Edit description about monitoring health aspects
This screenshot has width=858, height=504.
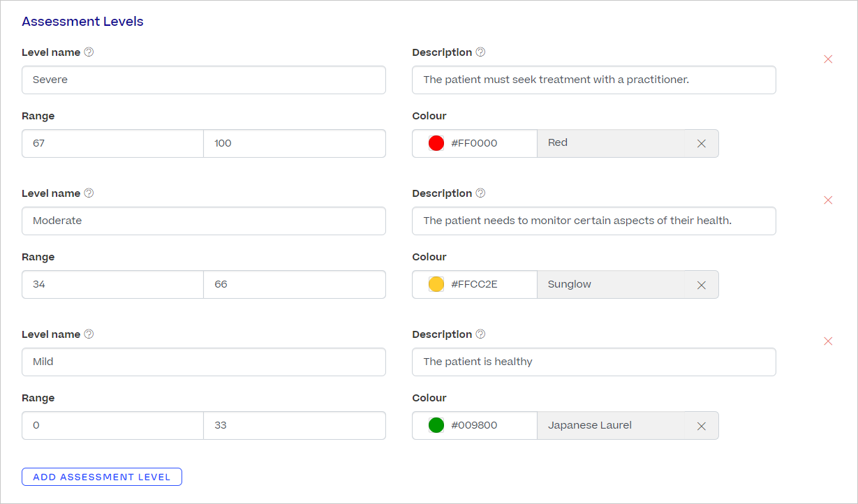click(x=594, y=221)
